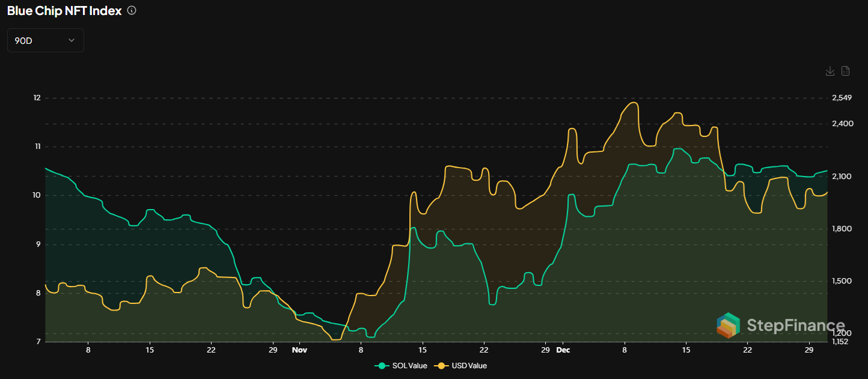This screenshot has width=868, height=379.
Task: Export data with the CSV file icon
Action: click(845, 71)
